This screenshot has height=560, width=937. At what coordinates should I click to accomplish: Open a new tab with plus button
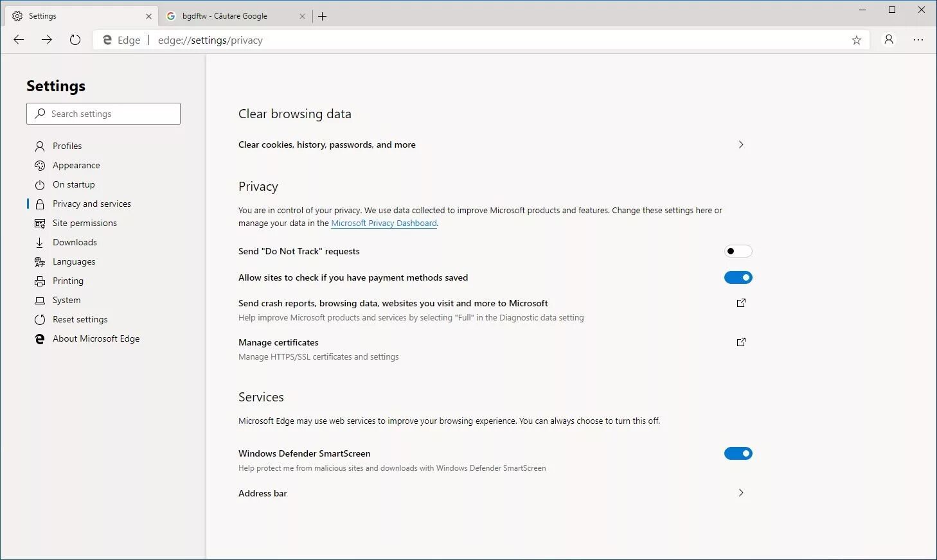point(323,16)
